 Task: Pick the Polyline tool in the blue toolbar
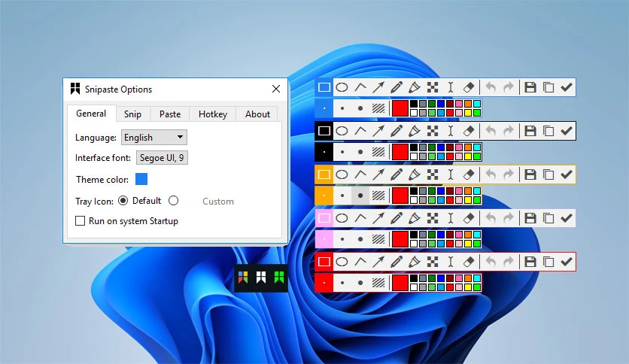point(360,87)
